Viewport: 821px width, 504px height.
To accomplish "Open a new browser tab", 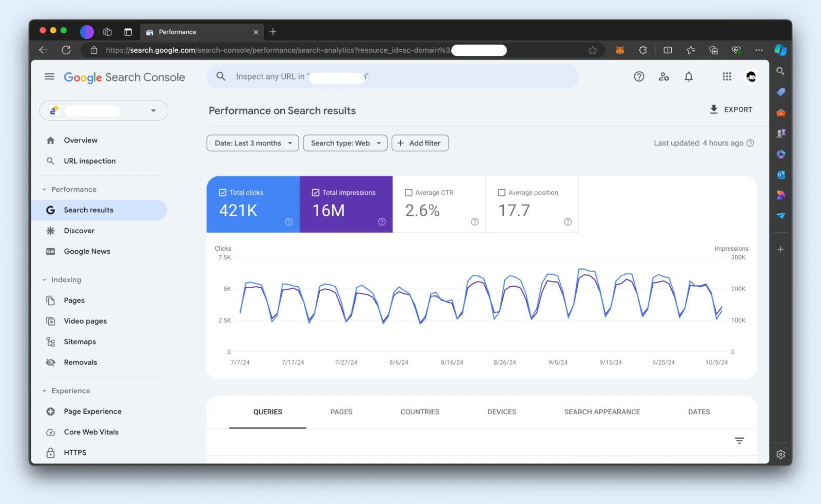I will [x=273, y=32].
